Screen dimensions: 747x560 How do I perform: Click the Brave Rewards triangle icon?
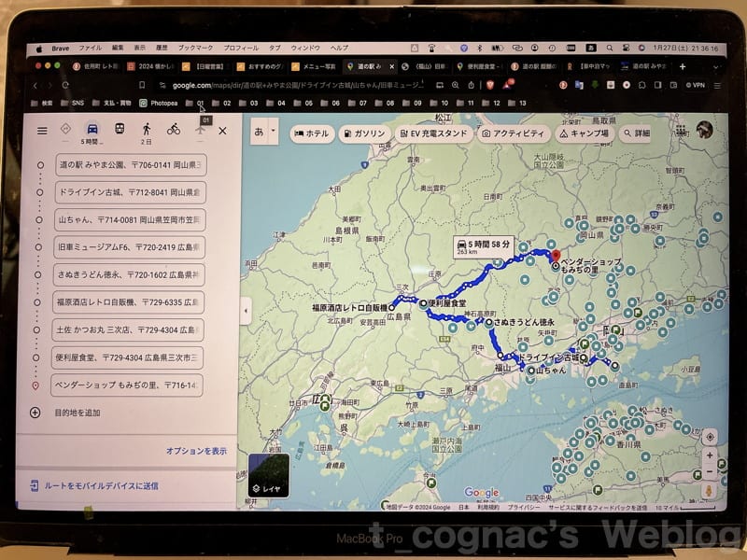(x=508, y=84)
